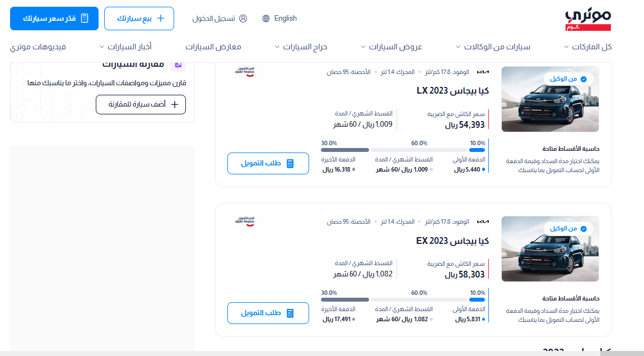The height and width of the screenshot is (356, 644).
Task: Click Kia brand logo on Pegas EX card
Action: tap(483, 221)
